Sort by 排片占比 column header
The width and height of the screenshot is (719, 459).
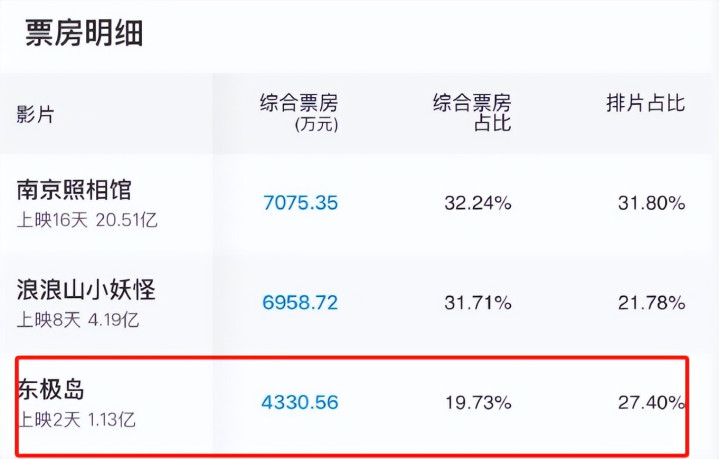[645, 103]
